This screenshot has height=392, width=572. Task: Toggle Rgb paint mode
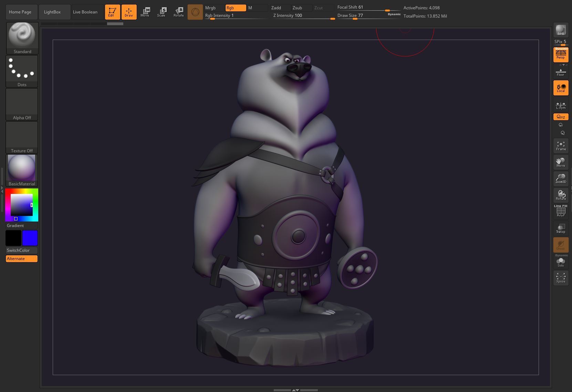click(x=236, y=8)
